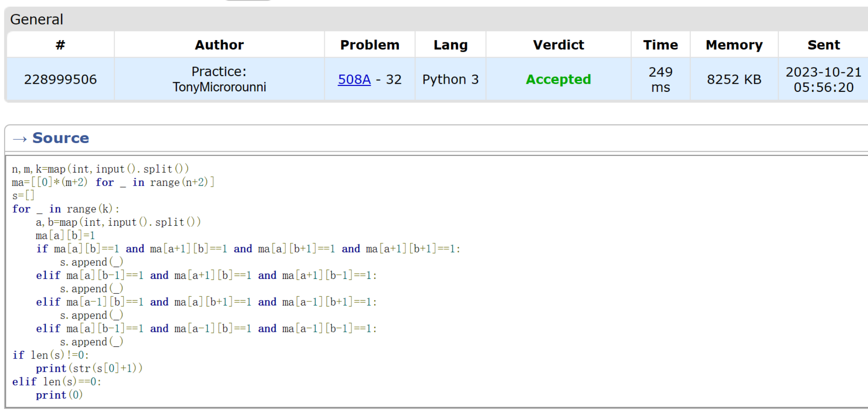Click the code line s=[]
The width and height of the screenshot is (868, 413).
(x=23, y=195)
